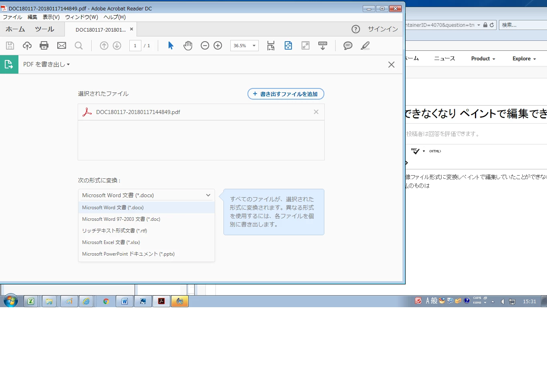The width and height of the screenshot is (547, 392).
Task: Choose Microsoft Excel 文書 (*.xlsx) option
Action: pyautogui.click(x=147, y=242)
